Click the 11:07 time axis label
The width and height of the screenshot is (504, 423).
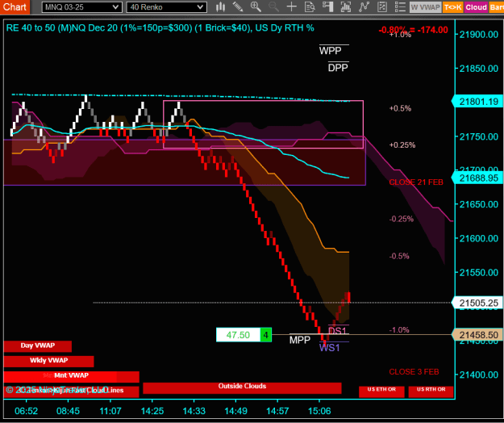click(110, 411)
